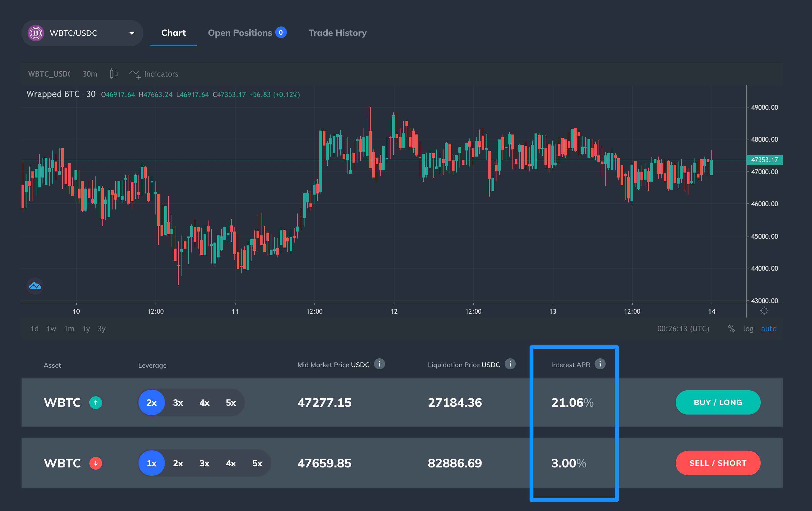Open the Indicators tool
Viewport: 812px width, 511px height.
click(153, 74)
